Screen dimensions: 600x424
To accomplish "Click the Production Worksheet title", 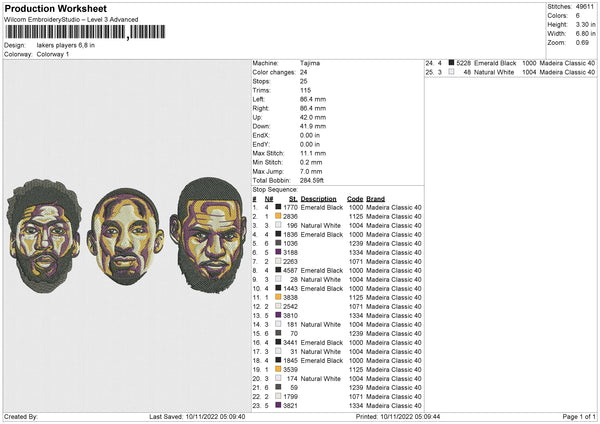I will pyautogui.click(x=56, y=8).
